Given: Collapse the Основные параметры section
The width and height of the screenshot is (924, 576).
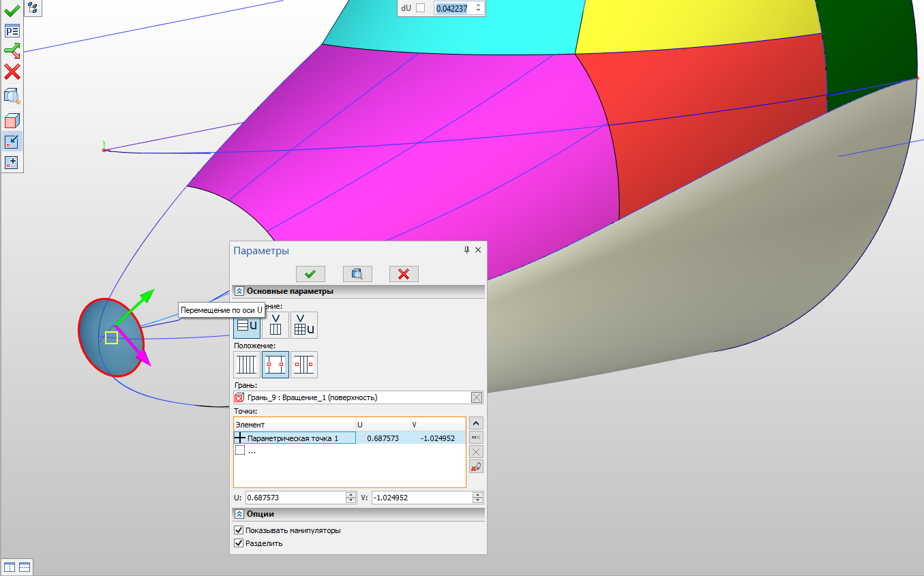Looking at the screenshot, I should pyautogui.click(x=239, y=291).
